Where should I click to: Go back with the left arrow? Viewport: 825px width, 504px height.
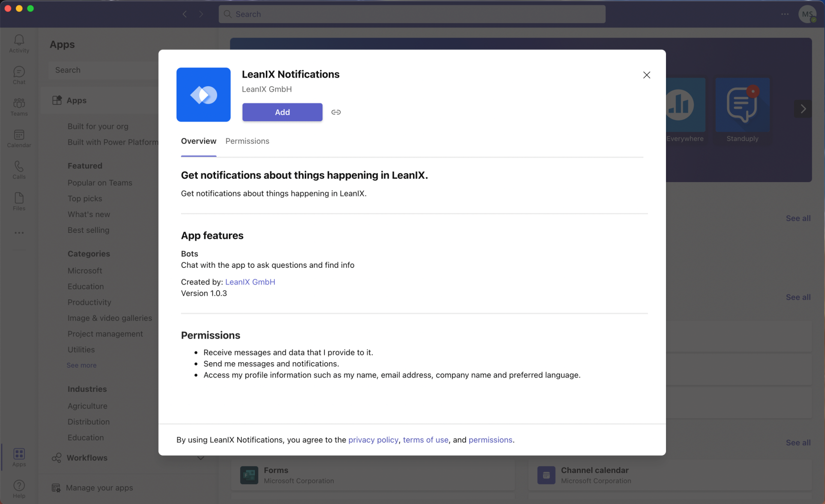(x=185, y=14)
